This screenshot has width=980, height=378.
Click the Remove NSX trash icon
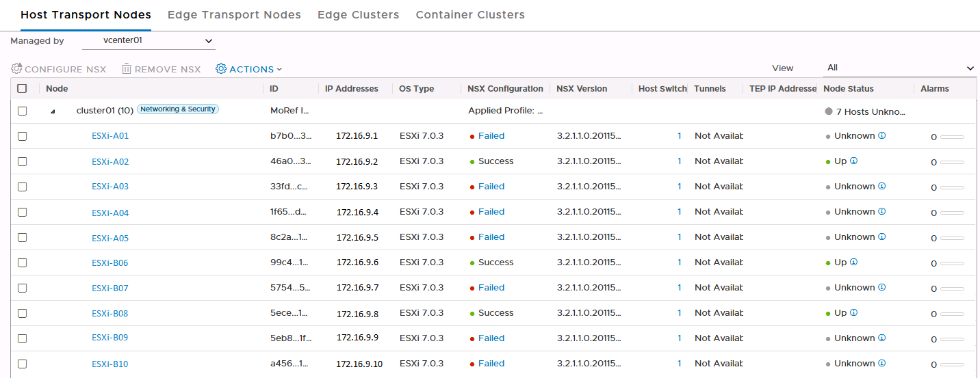(127, 69)
